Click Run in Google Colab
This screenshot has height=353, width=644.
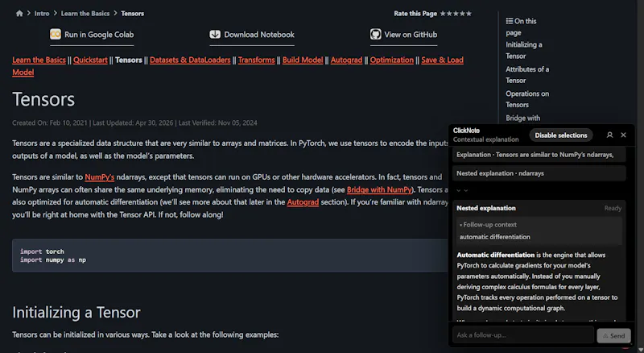click(92, 35)
